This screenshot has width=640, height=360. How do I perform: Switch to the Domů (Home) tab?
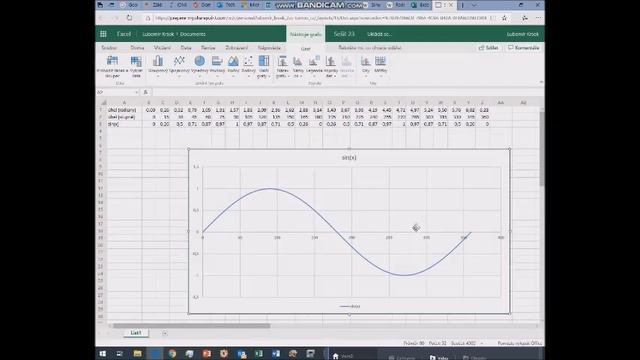[x=137, y=48]
